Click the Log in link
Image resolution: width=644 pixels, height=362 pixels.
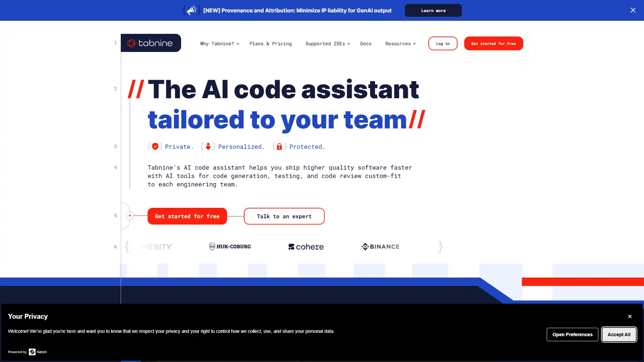[443, 43]
